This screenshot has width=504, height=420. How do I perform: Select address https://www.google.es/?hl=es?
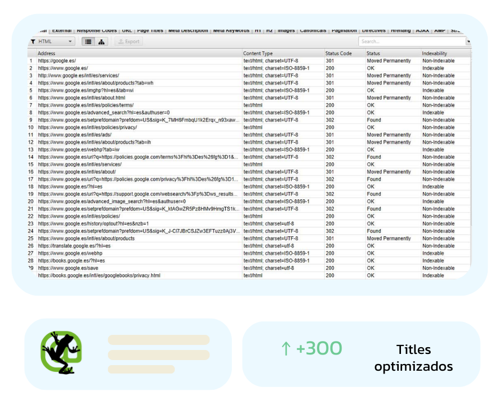(70, 186)
